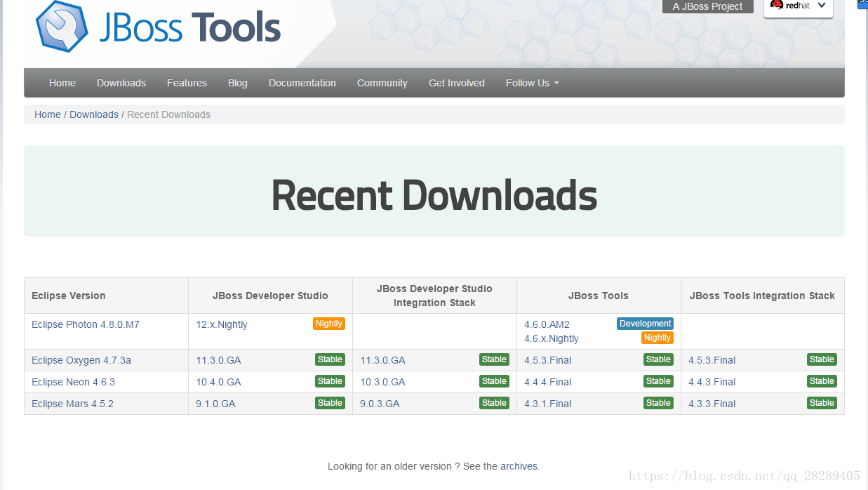Open Developer Studio 9.1.0.GA download

(x=215, y=404)
